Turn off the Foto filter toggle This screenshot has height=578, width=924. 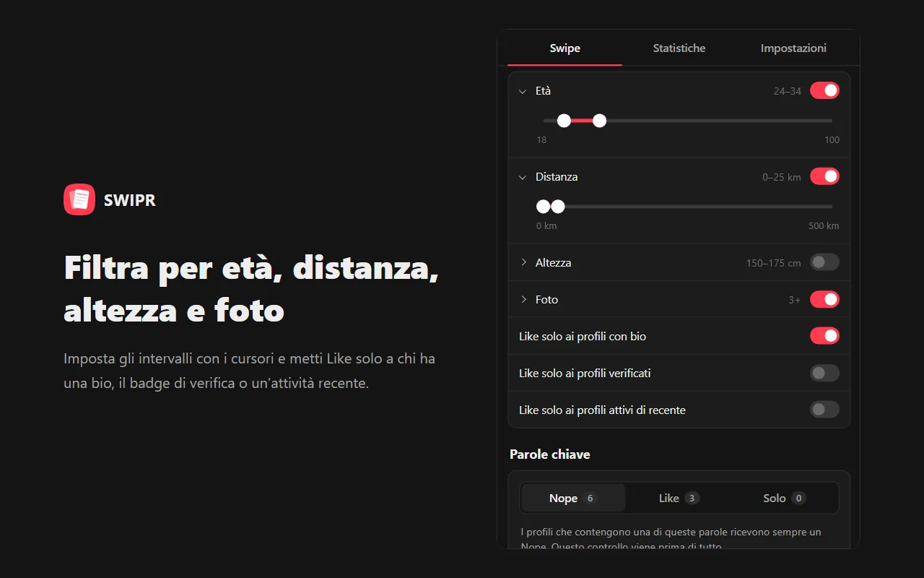[x=824, y=299]
